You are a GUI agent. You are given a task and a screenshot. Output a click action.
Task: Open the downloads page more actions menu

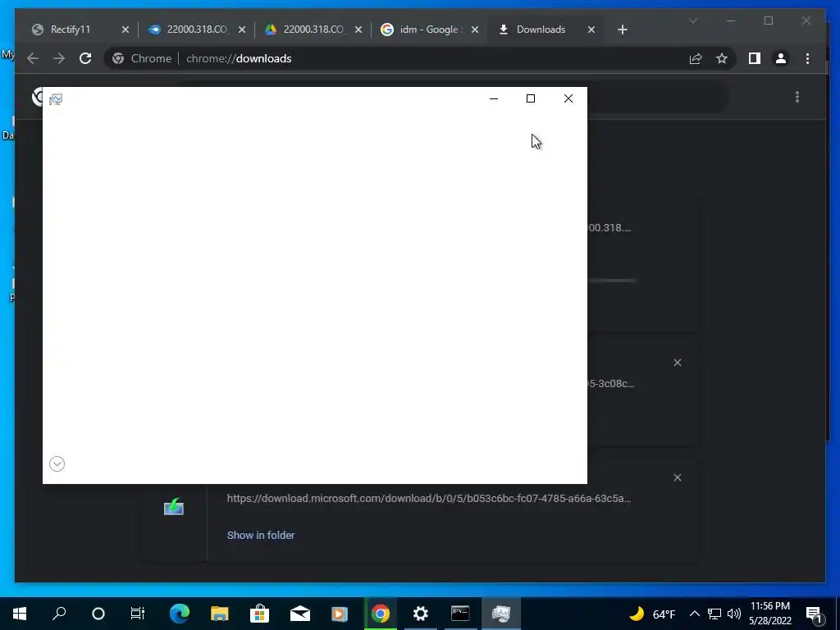pyautogui.click(x=797, y=97)
